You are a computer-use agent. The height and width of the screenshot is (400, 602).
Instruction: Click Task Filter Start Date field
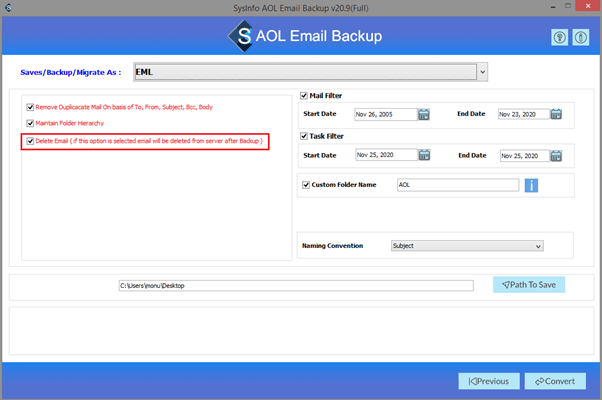click(386, 155)
